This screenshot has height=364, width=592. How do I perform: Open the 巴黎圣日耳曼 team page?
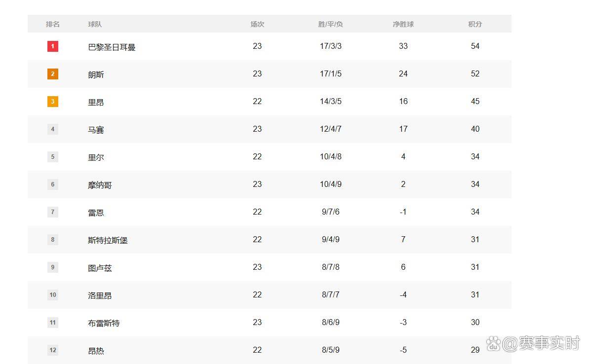pyautogui.click(x=112, y=47)
